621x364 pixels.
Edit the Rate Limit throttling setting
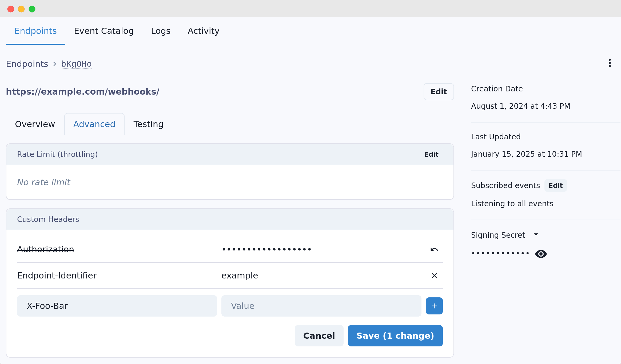coord(431,154)
